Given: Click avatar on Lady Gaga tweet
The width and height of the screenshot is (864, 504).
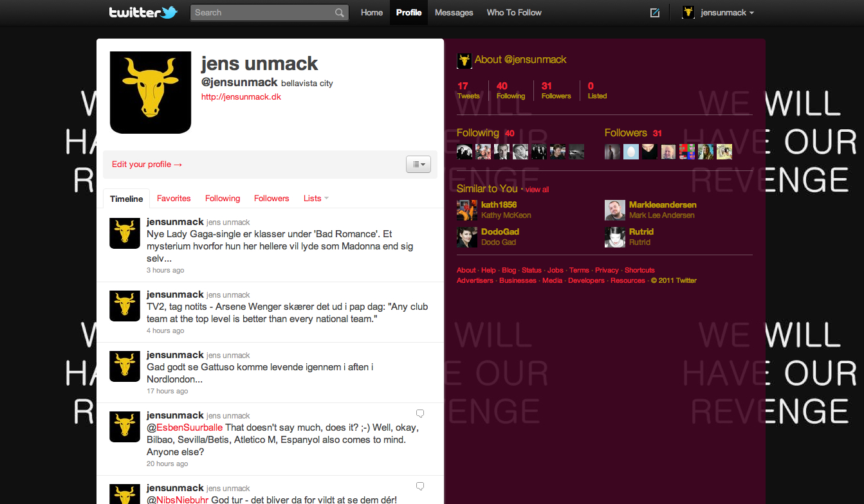Looking at the screenshot, I should coord(125,233).
